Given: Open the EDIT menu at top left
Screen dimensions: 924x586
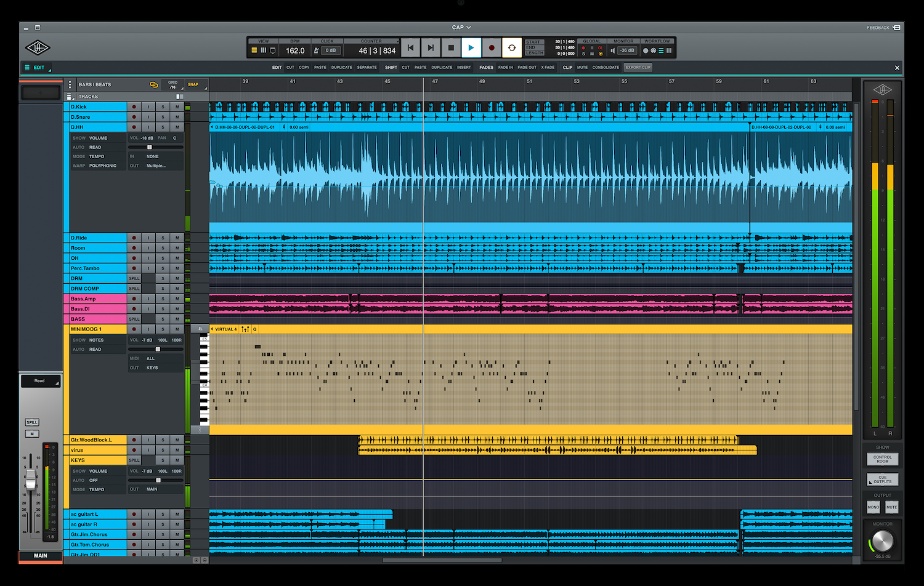Looking at the screenshot, I should tap(38, 68).
